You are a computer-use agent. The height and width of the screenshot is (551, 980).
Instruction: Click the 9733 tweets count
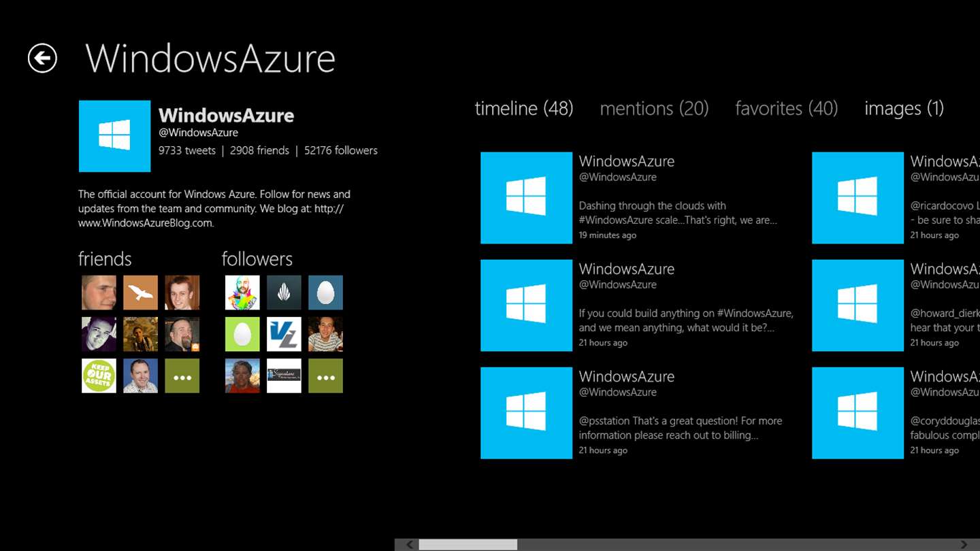coord(187,150)
